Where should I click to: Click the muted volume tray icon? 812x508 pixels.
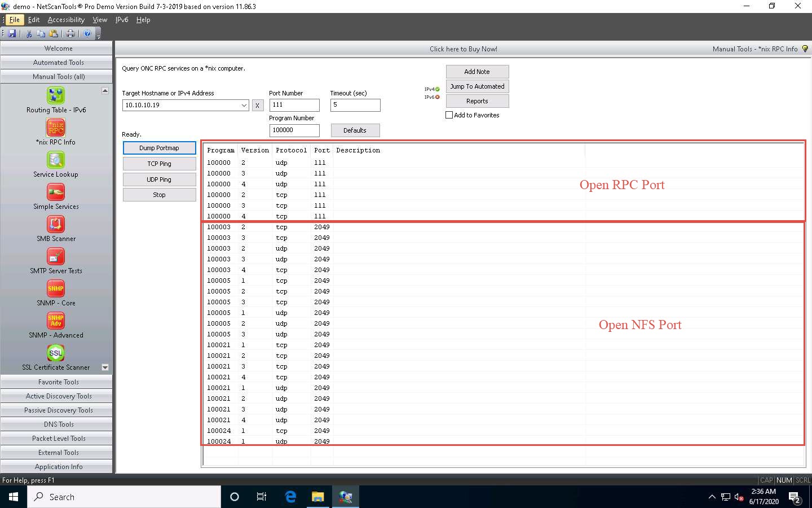[739, 497]
